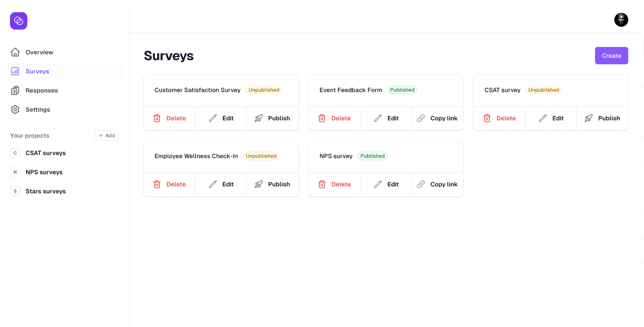Click the Responses clipboard icon in sidebar

tap(15, 91)
